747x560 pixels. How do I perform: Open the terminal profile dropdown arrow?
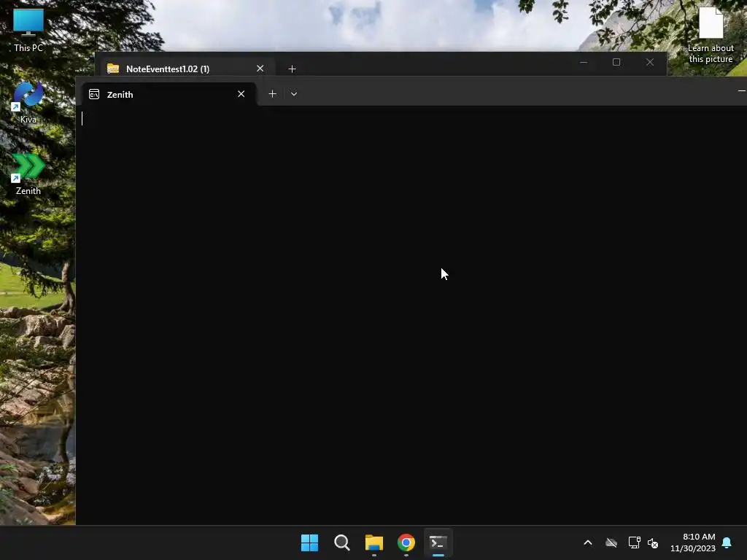[x=294, y=94]
